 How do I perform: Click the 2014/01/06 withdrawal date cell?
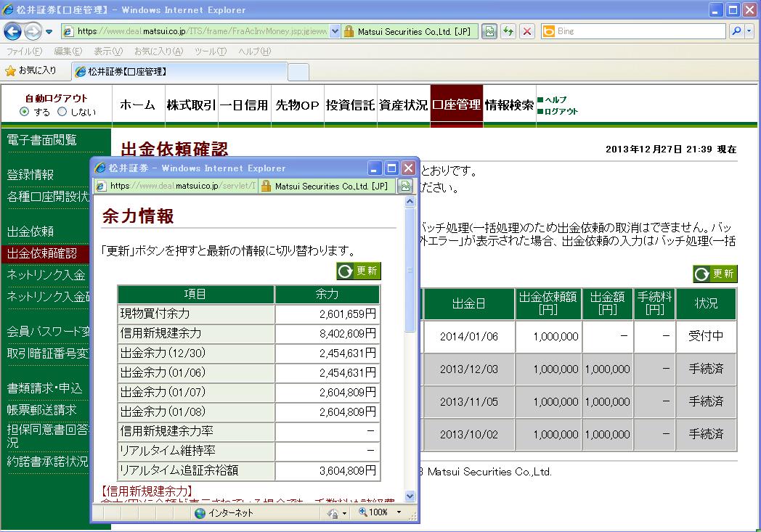(469, 337)
